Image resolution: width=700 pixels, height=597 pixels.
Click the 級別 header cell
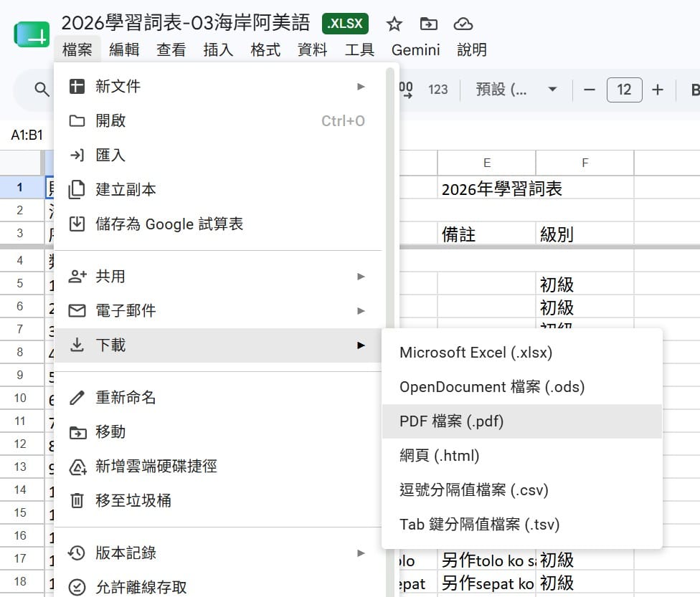point(585,234)
